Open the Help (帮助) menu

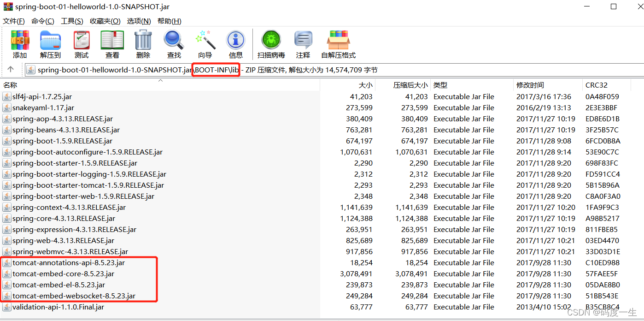(169, 21)
